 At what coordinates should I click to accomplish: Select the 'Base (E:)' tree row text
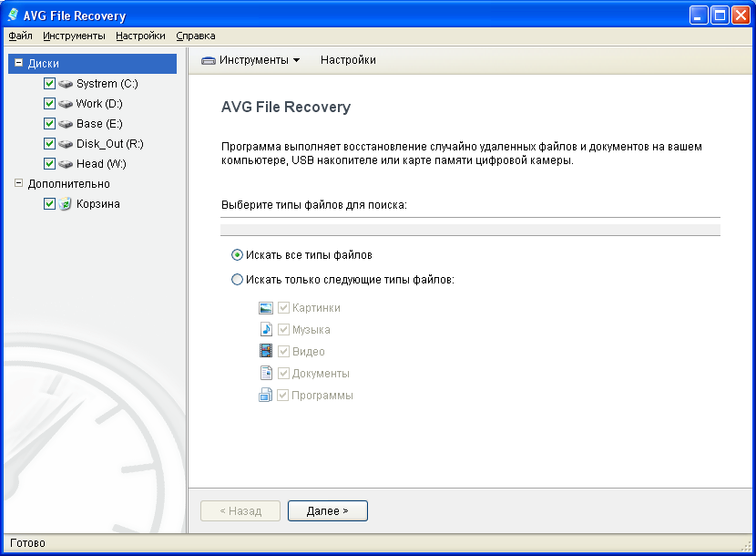click(x=99, y=124)
